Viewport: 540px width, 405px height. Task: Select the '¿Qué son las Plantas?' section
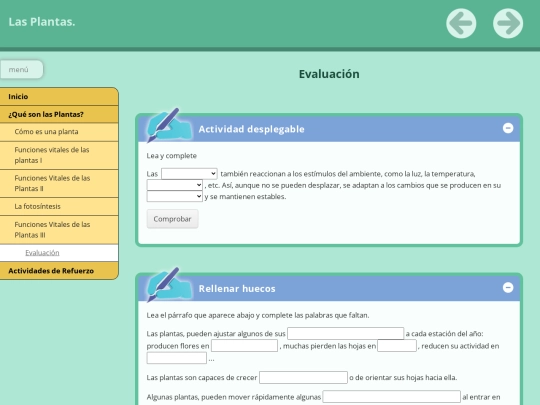click(59, 114)
